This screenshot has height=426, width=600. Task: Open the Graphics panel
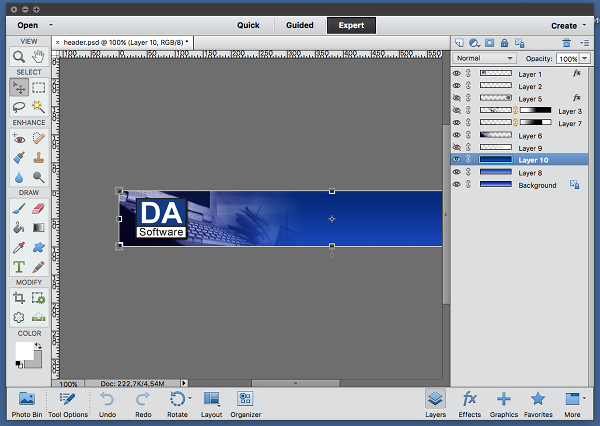[504, 404]
